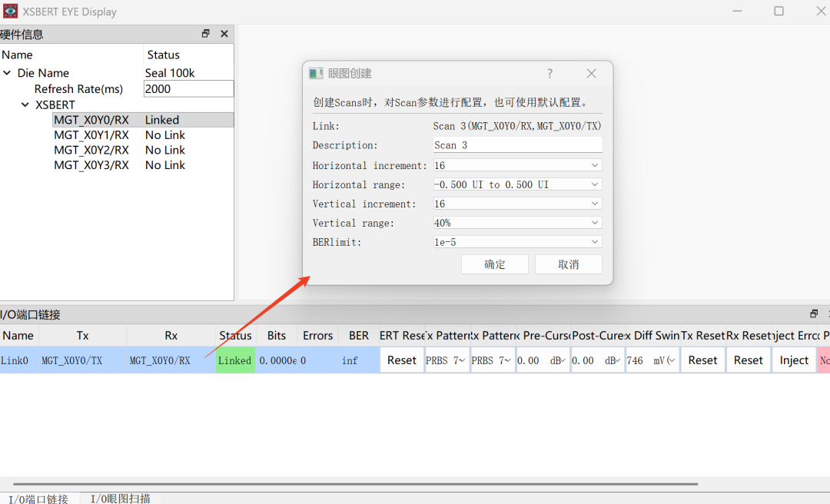The width and height of the screenshot is (830, 504).
Task: Click the MGT_X0Y0/TX cell in Link0 row
Action: coord(82,360)
